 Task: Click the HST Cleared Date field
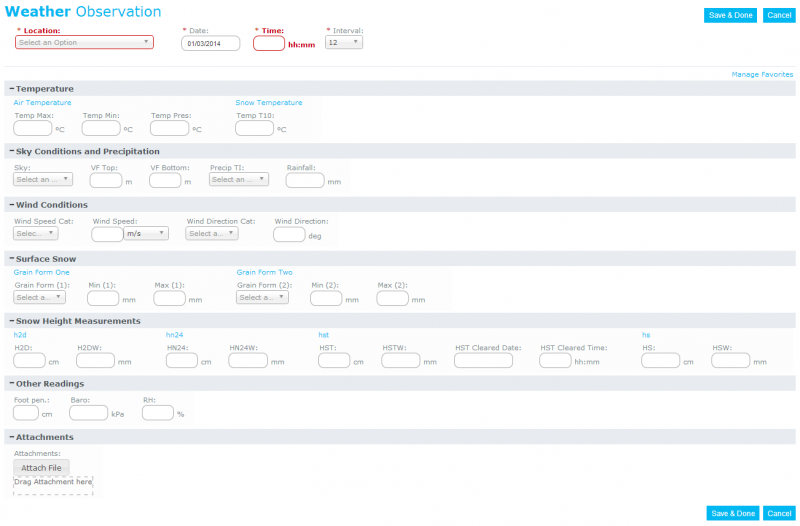483,360
